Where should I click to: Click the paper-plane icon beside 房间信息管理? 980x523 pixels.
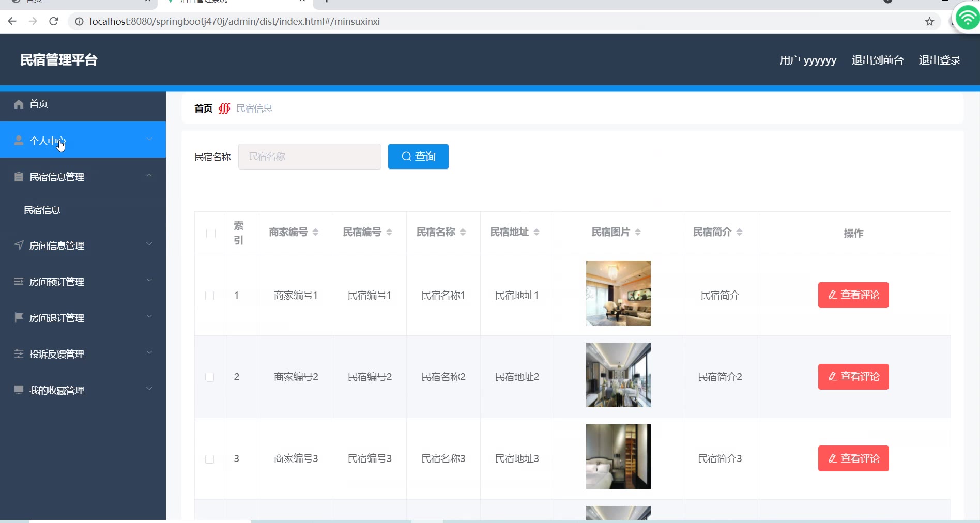point(19,245)
